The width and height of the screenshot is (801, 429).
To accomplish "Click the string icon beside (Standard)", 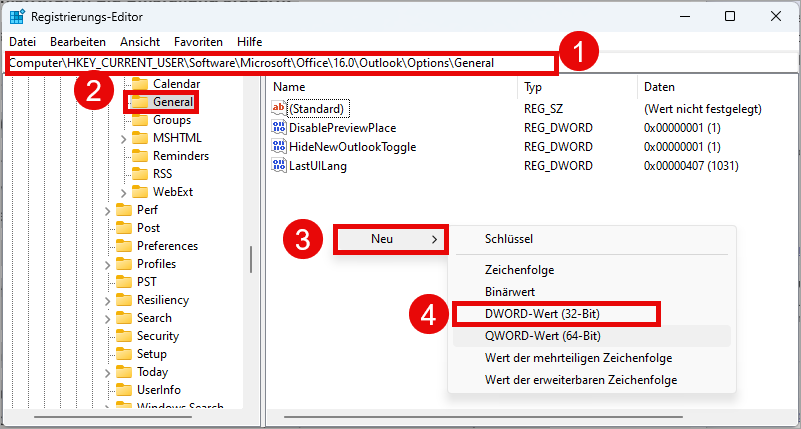I will [x=279, y=108].
